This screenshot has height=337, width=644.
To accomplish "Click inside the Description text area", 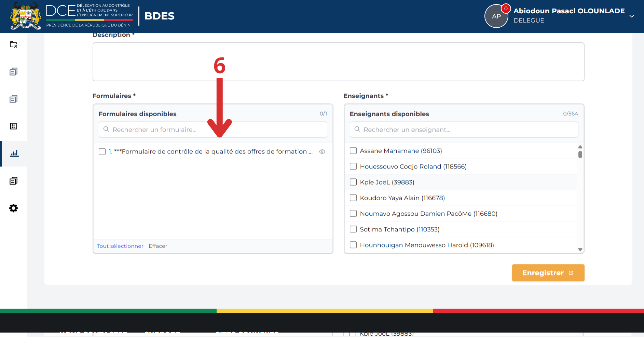I will (338, 62).
